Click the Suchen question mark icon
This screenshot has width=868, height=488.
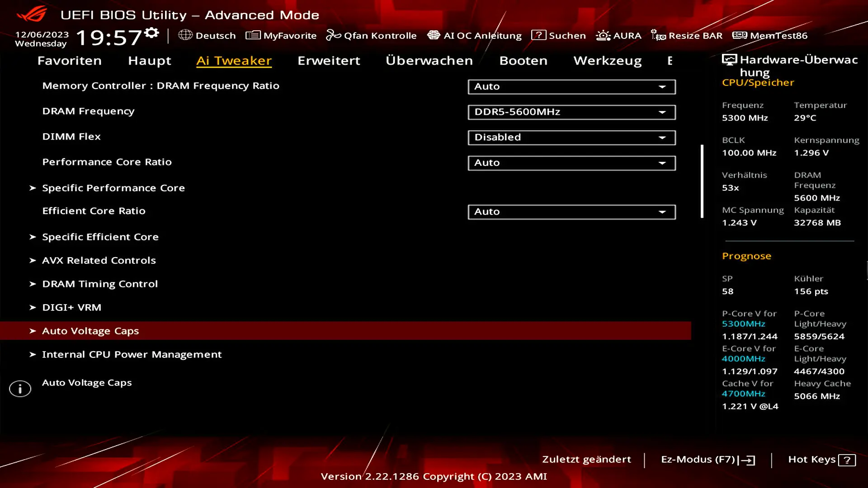538,35
